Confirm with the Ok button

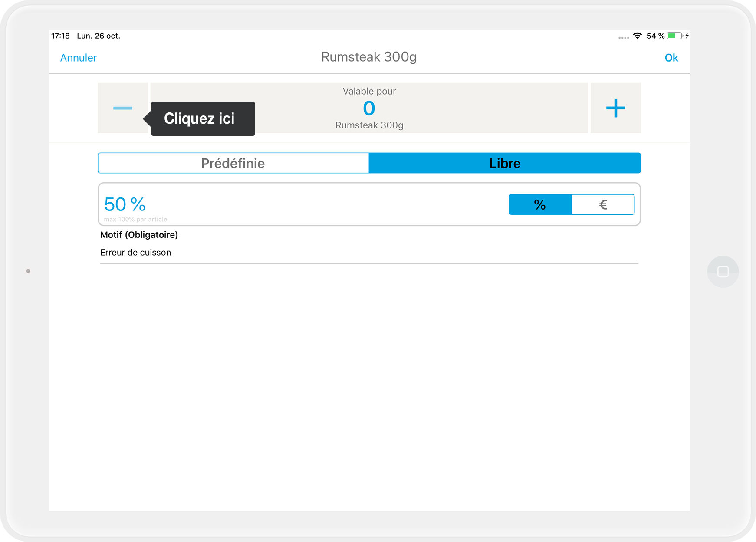click(x=671, y=58)
